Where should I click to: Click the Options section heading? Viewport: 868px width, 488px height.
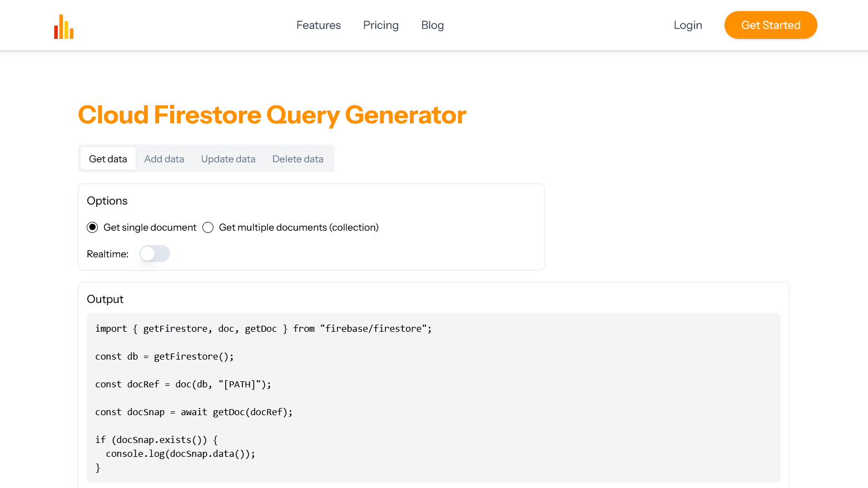[107, 201]
